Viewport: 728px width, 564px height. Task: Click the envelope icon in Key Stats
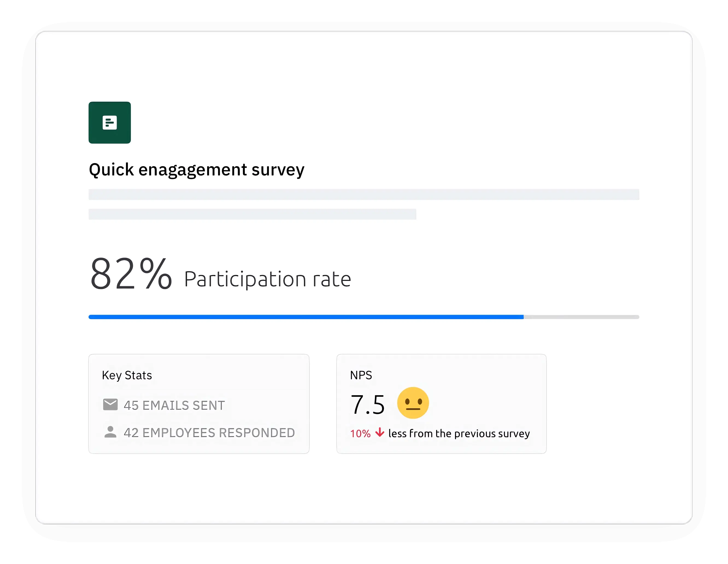point(110,405)
